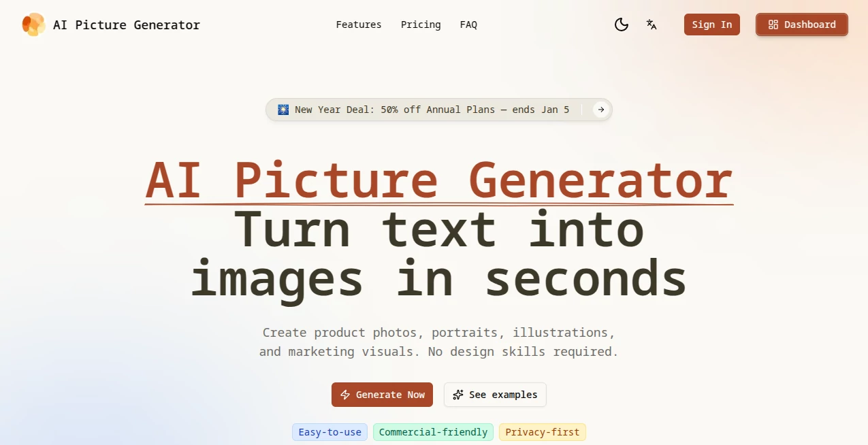Toggle dark mode with the moon icon

click(x=621, y=24)
